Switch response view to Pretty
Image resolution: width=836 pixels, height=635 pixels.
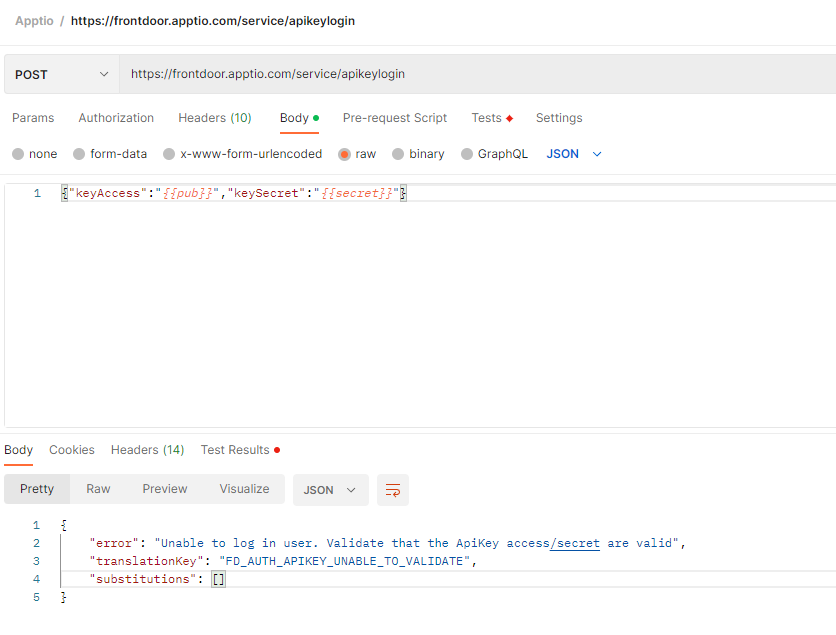[37, 489]
